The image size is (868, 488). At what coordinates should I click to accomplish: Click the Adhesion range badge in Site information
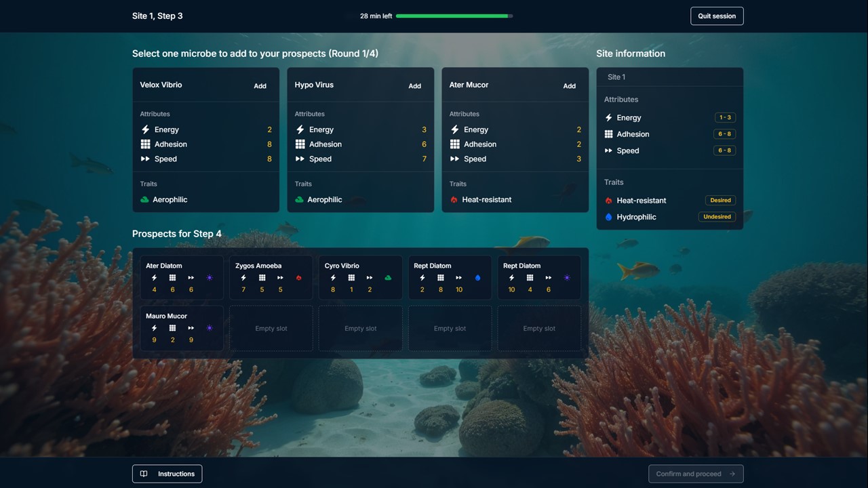click(725, 134)
